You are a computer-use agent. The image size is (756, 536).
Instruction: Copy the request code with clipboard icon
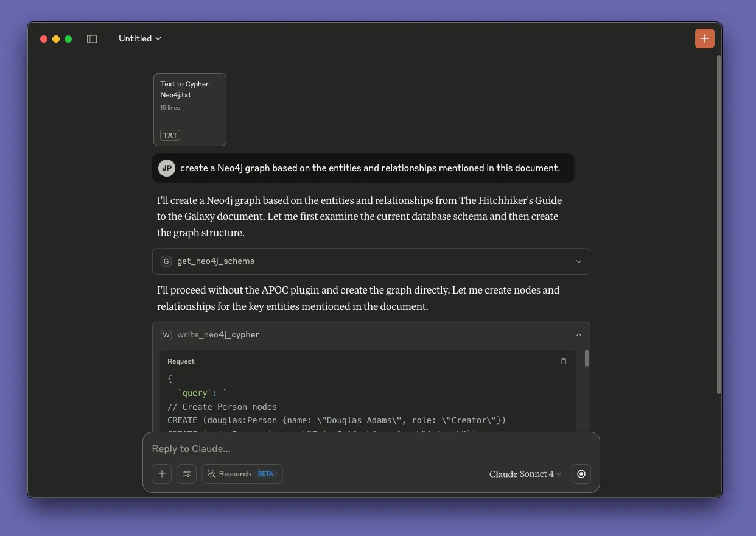(x=563, y=361)
